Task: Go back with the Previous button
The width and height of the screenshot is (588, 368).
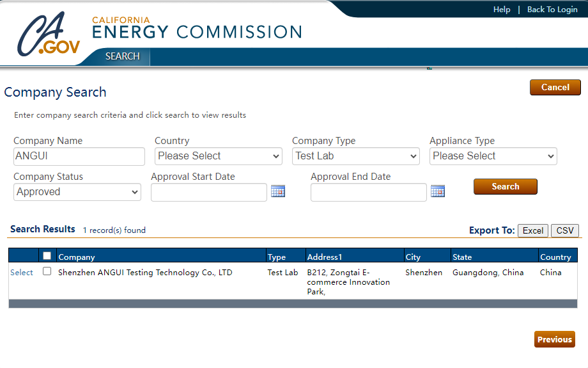Action: click(554, 340)
